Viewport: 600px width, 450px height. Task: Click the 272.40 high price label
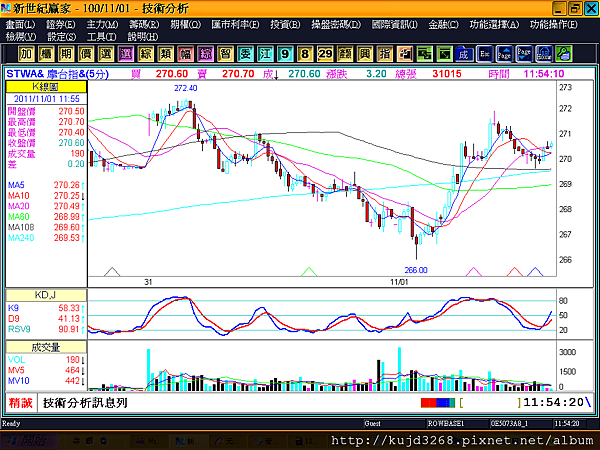pyautogui.click(x=186, y=88)
